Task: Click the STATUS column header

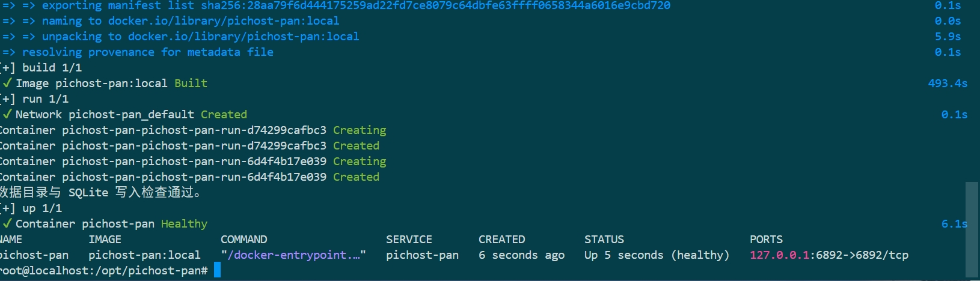Action: pos(604,239)
